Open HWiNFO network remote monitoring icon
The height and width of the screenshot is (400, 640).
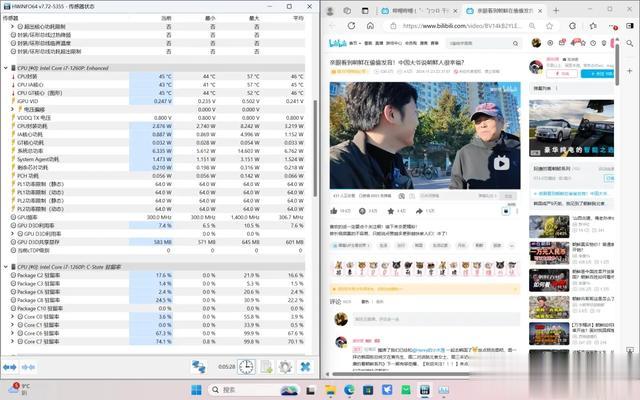pyautogui.click(x=199, y=367)
